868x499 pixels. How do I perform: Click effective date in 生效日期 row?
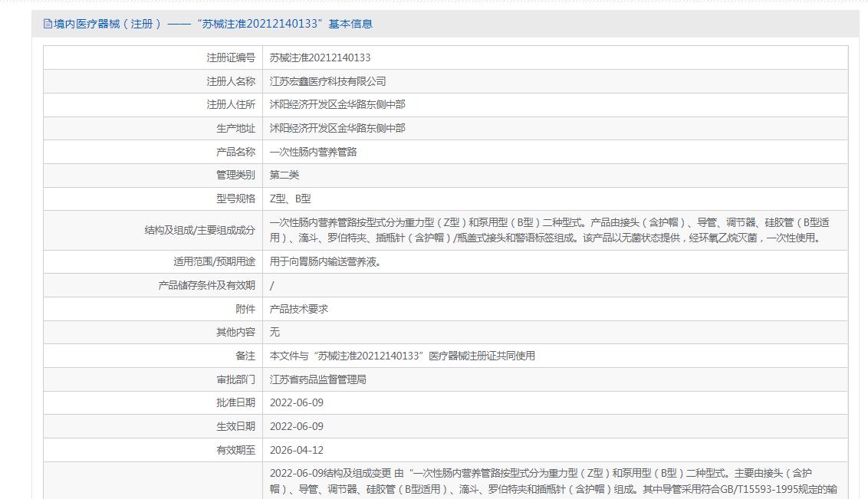tap(297, 426)
